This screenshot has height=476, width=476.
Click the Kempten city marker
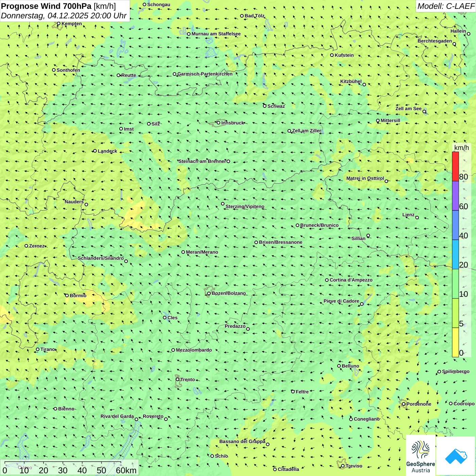click(58, 24)
